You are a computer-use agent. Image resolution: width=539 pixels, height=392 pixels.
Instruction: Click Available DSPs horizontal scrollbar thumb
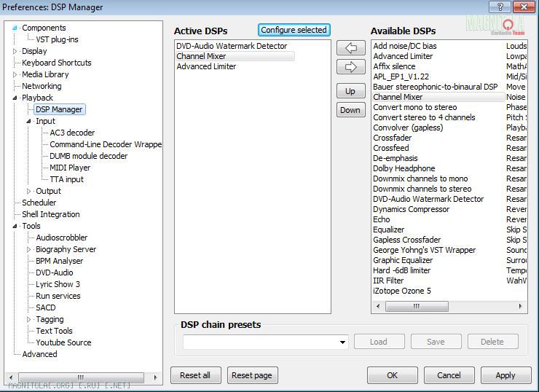[x=417, y=306]
